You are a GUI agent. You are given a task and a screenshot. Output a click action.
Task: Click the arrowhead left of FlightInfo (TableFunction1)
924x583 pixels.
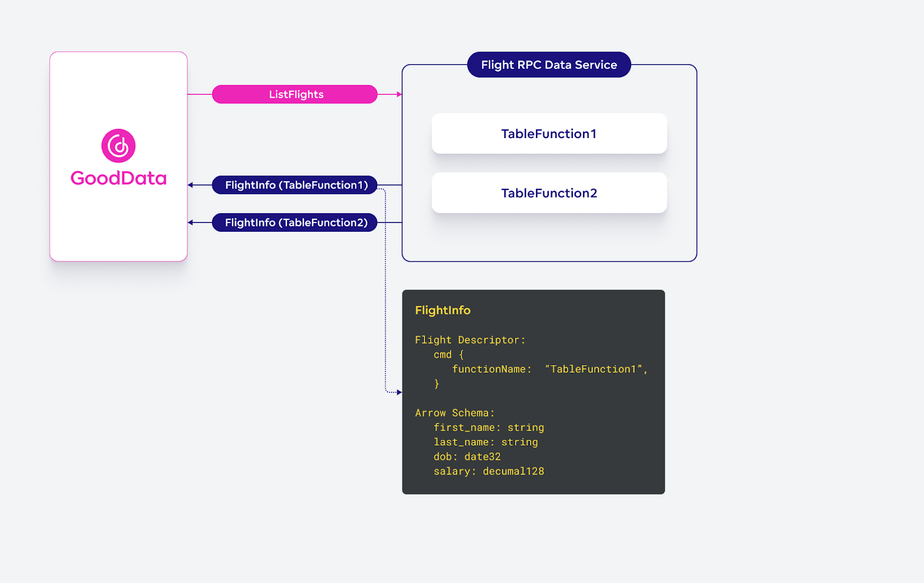tap(191, 185)
